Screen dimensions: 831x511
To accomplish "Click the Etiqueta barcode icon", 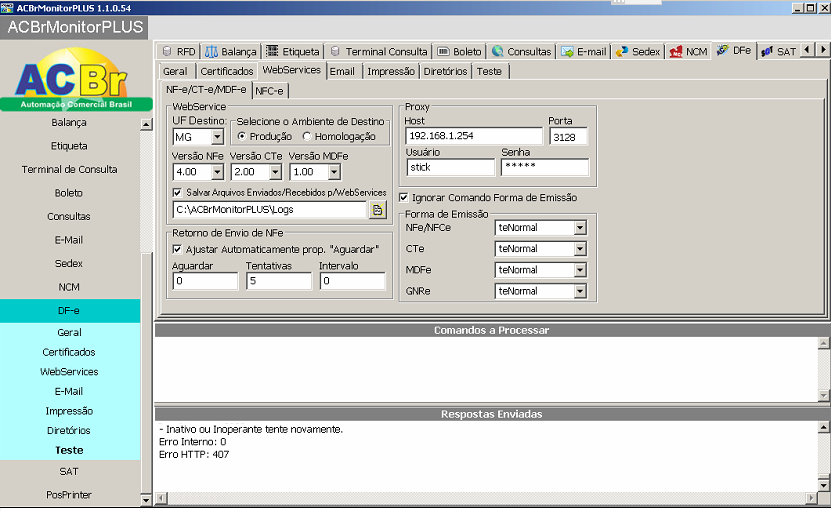I will [272, 51].
